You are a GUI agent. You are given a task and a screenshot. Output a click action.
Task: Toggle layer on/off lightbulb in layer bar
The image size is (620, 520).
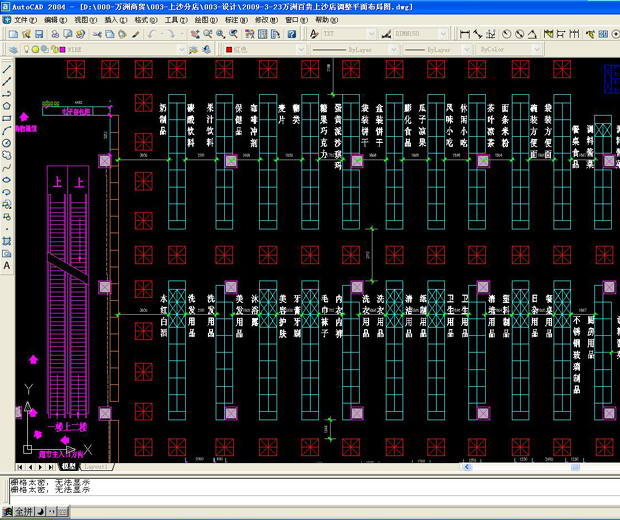26,48
